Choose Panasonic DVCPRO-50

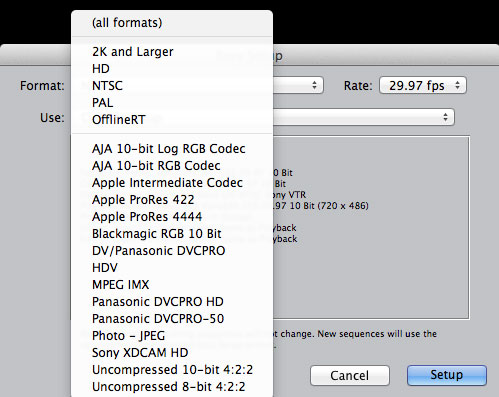pyautogui.click(x=172, y=319)
